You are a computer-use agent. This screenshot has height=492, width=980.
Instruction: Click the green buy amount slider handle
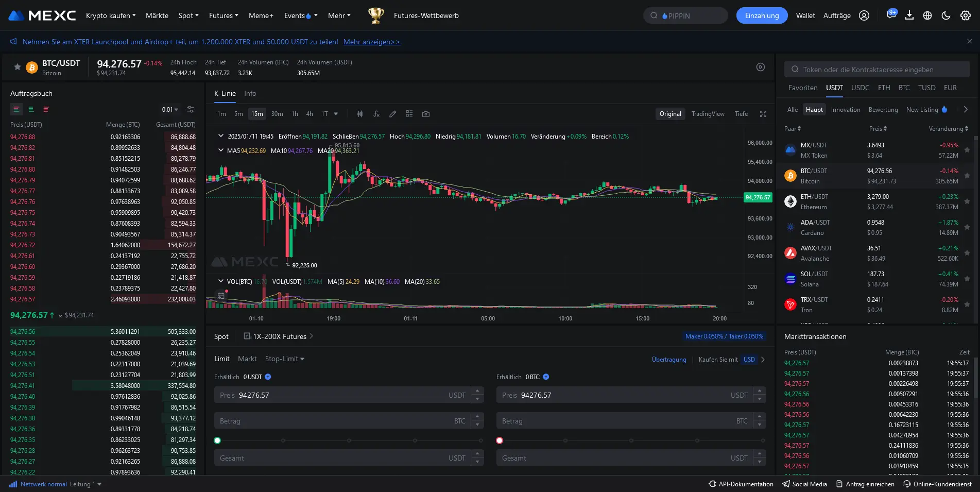(x=217, y=440)
